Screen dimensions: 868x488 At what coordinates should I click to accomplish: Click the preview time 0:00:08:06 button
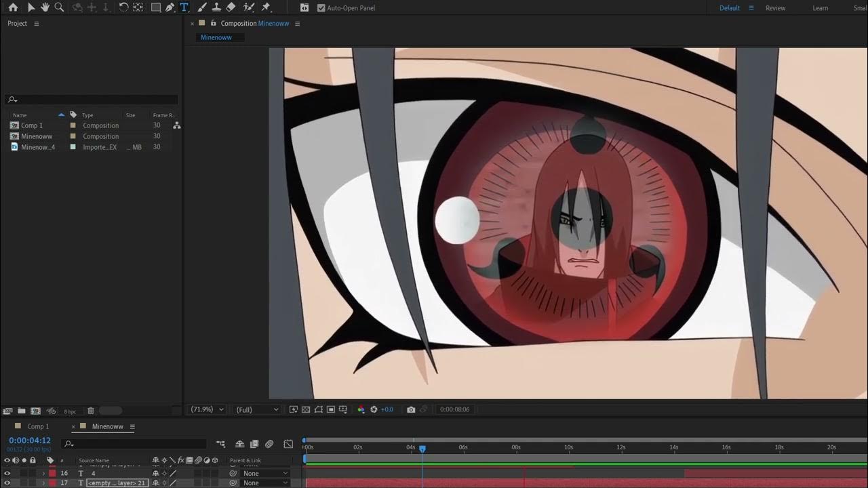point(454,409)
